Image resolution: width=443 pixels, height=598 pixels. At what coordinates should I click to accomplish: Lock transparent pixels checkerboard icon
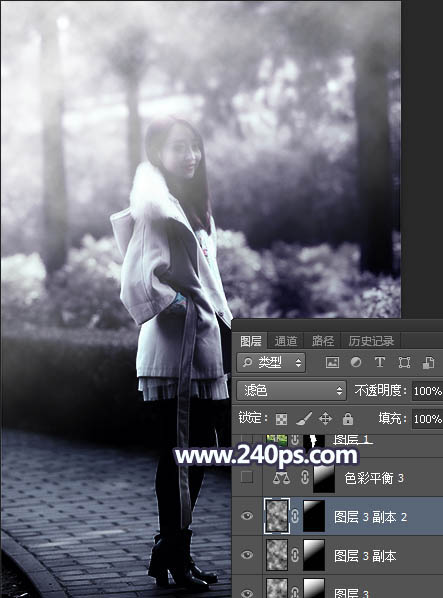coord(281,419)
